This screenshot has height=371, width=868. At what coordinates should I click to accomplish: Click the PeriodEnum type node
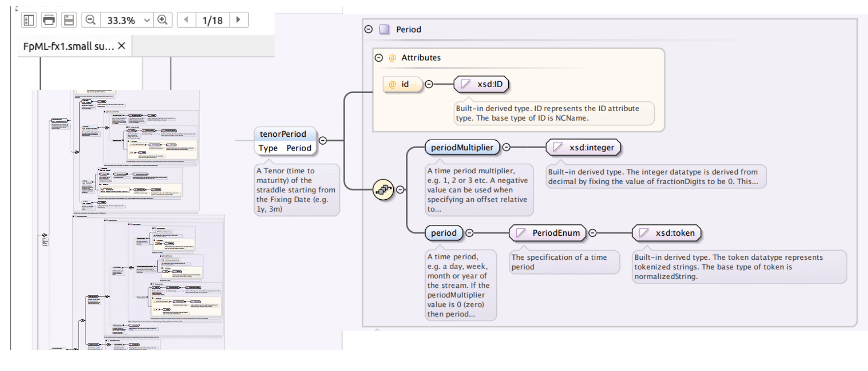tap(548, 233)
